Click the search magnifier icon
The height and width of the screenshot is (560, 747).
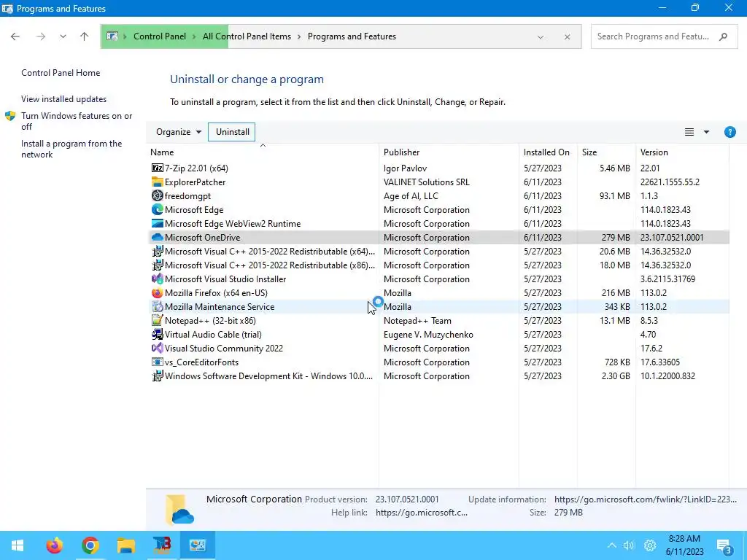(723, 36)
